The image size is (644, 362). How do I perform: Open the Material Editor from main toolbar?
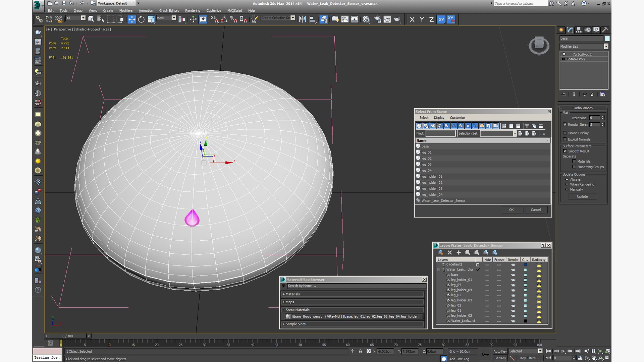pyautogui.click(x=366, y=19)
